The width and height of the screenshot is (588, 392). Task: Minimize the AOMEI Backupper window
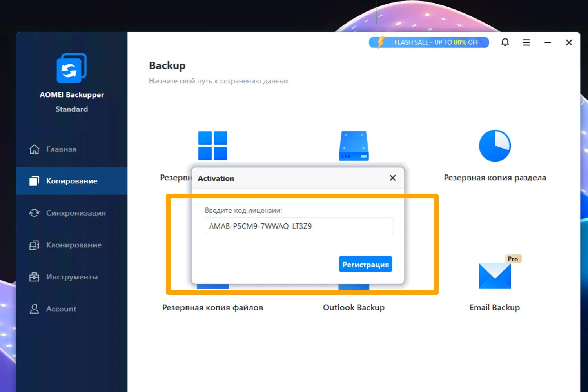548,42
